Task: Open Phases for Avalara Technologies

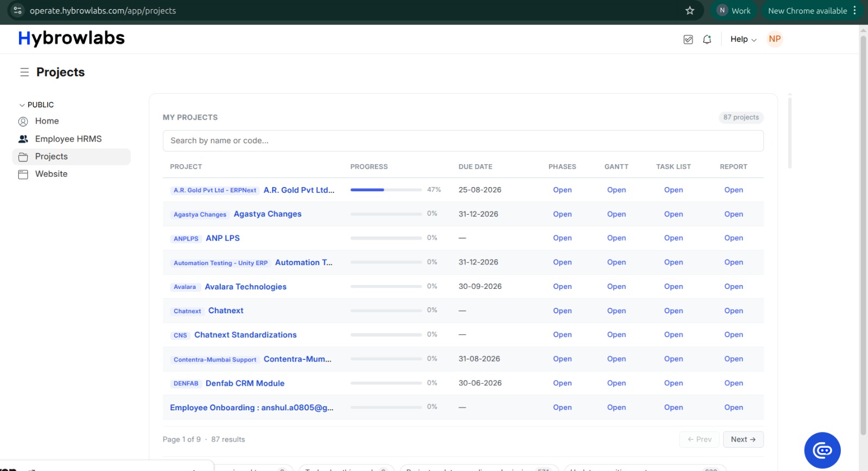Action: point(562,287)
